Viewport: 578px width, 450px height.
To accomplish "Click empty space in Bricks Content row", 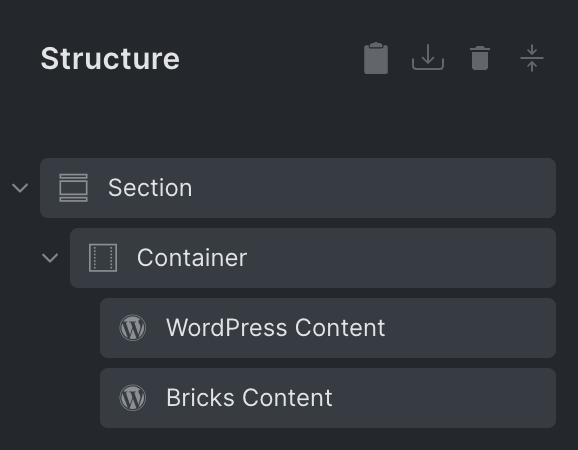I will tap(442, 398).
